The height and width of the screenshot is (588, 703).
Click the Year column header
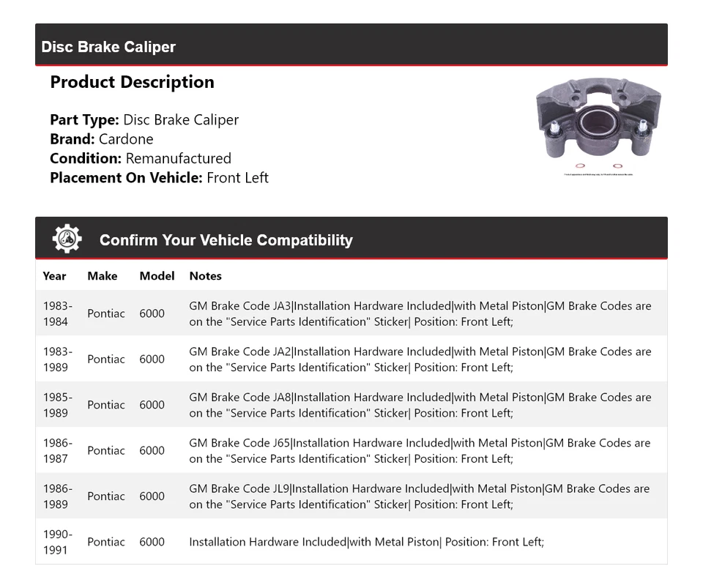[x=54, y=276]
